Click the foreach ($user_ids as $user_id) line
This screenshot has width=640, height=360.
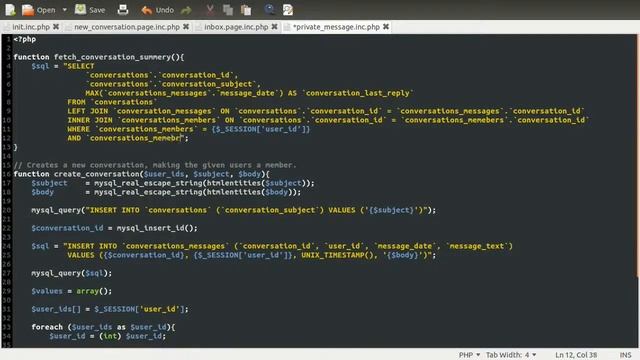(103, 327)
